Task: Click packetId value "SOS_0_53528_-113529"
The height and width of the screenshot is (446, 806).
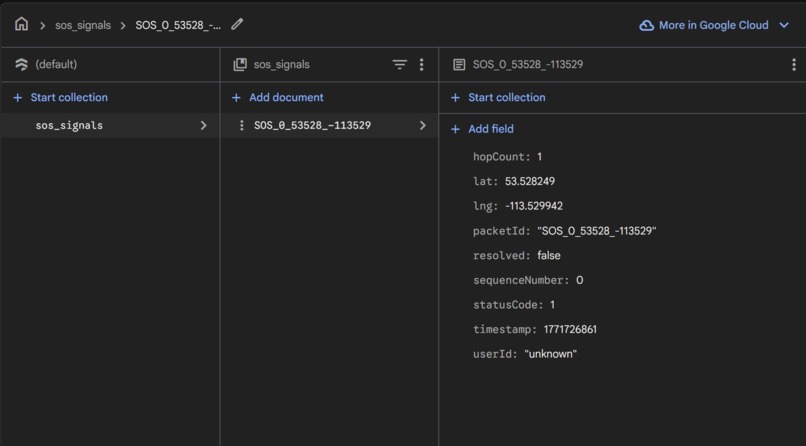Action: tap(596, 231)
